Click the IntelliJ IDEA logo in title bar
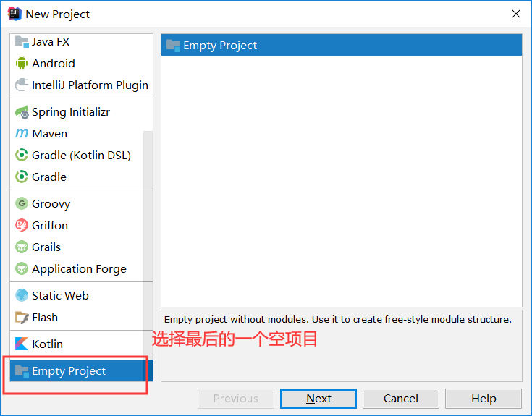Screen dimensions: 532x416 (x=14, y=14)
